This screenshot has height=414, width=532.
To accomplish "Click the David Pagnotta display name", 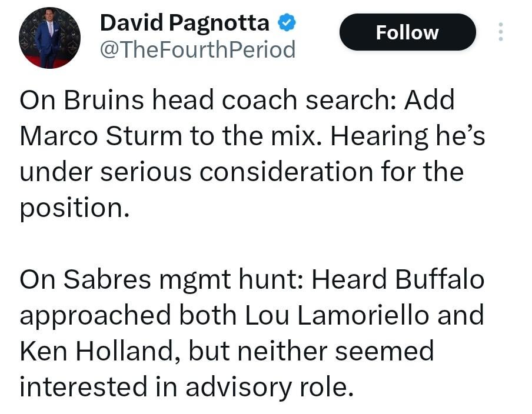I will 185,23.
